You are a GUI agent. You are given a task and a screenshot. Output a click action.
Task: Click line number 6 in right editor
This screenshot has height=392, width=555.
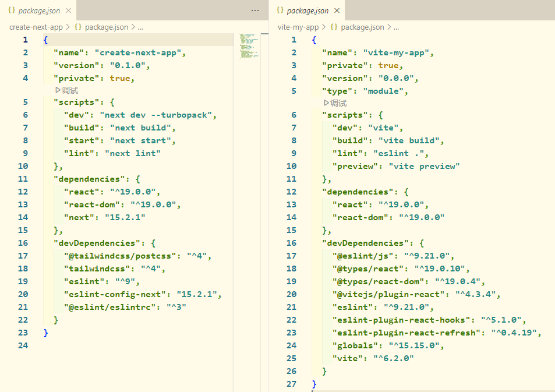coord(294,115)
